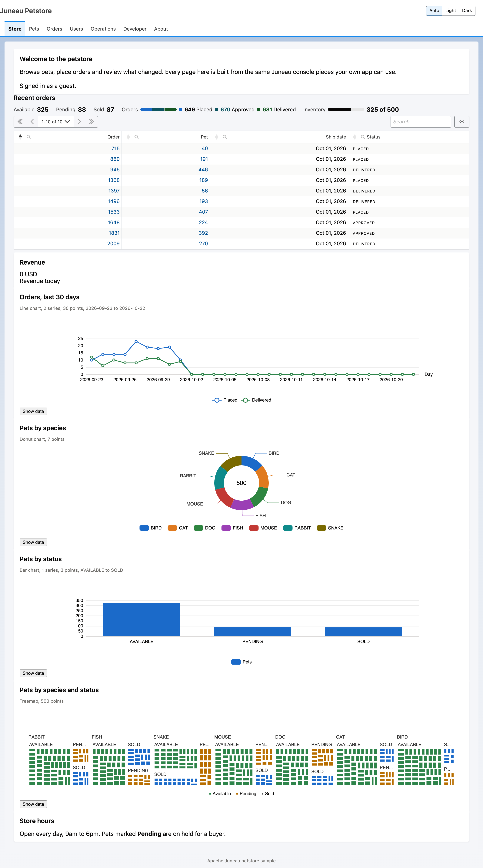Open order 715 link
483x868 pixels.
click(115, 149)
